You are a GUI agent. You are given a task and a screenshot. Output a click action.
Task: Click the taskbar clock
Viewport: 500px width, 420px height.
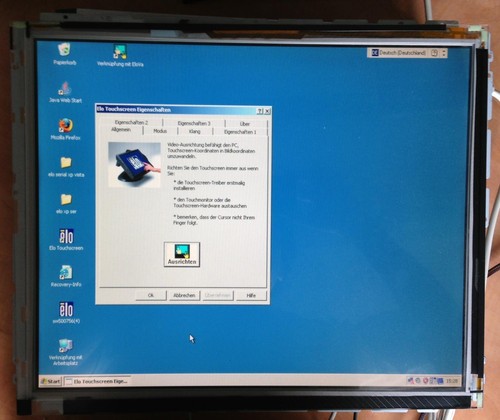[452, 381]
